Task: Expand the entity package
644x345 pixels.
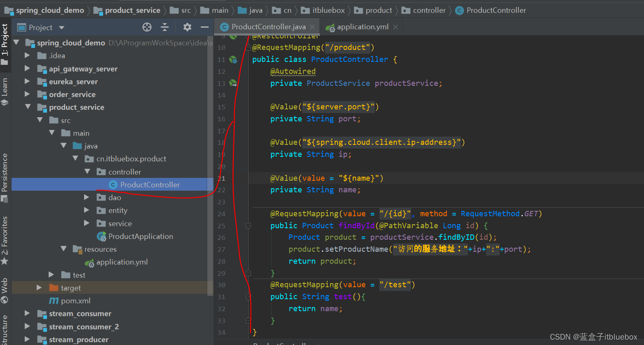Action: (x=87, y=210)
